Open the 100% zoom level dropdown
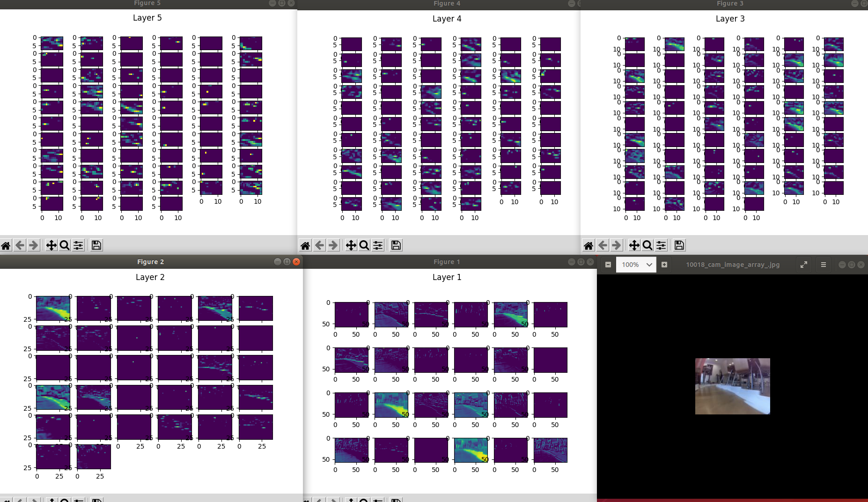868x502 pixels. (636, 265)
